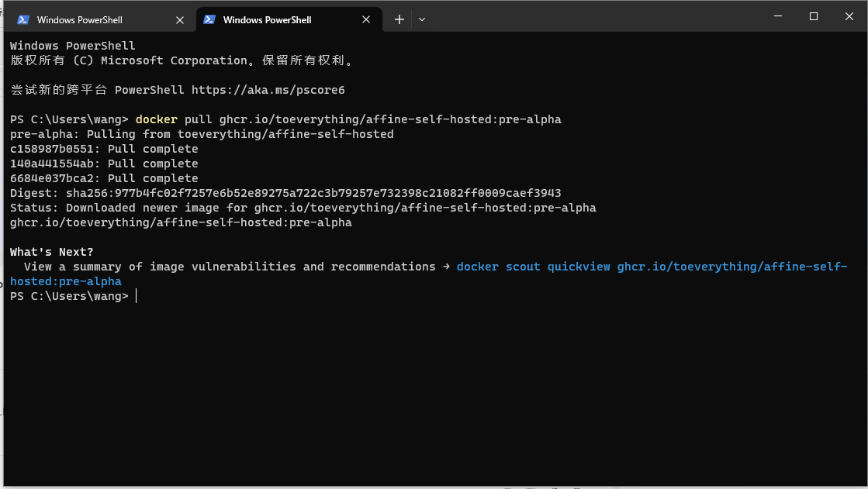Click the blue docker scout quickview command

click(429, 274)
